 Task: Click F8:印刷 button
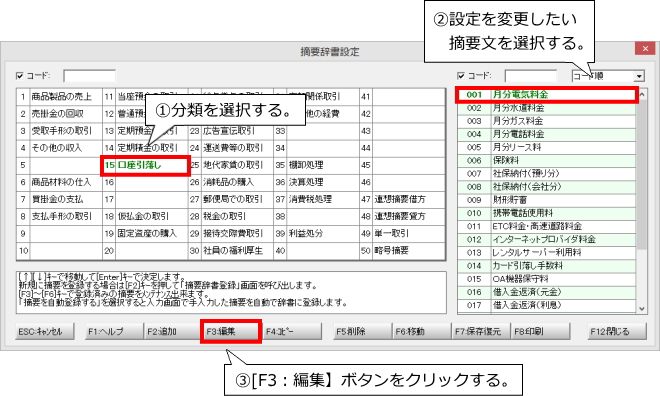[541, 331]
